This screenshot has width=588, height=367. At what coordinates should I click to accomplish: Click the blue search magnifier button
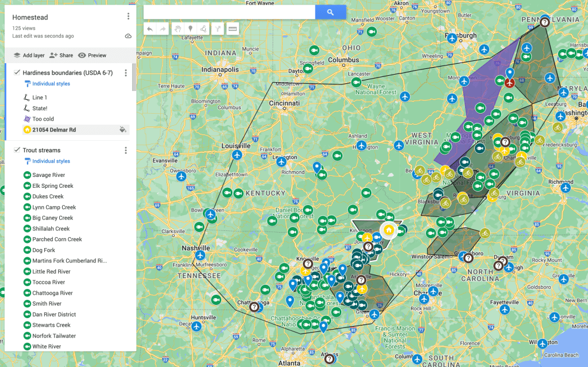pos(330,12)
